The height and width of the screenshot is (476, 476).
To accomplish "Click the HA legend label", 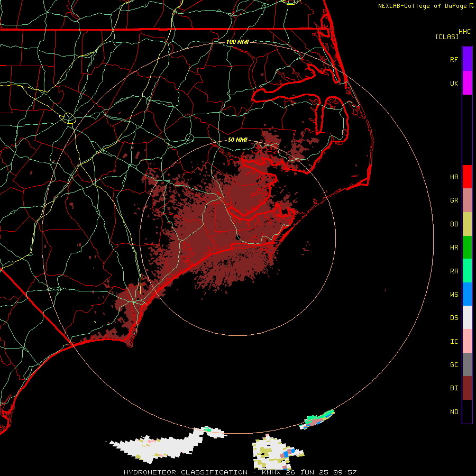I will pyautogui.click(x=454, y=177).
